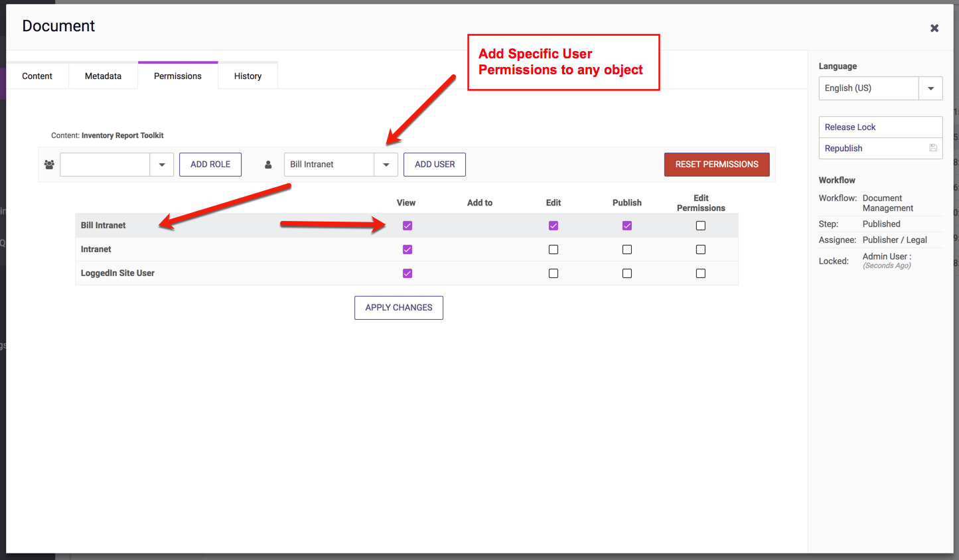Click the Add User button
959x560 pixels.
point(435,165)
